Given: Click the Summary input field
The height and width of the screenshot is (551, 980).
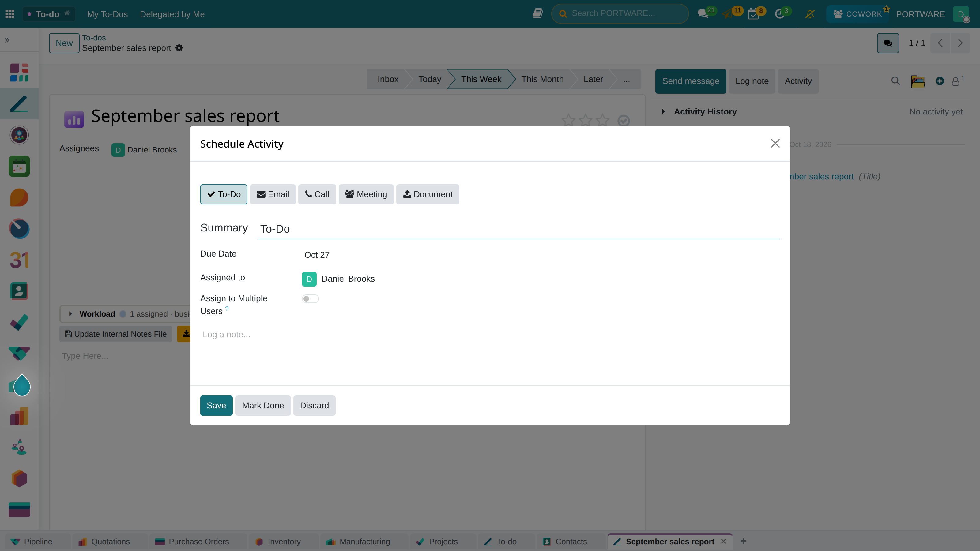Looking at the screenshot, I should (518, 229).
